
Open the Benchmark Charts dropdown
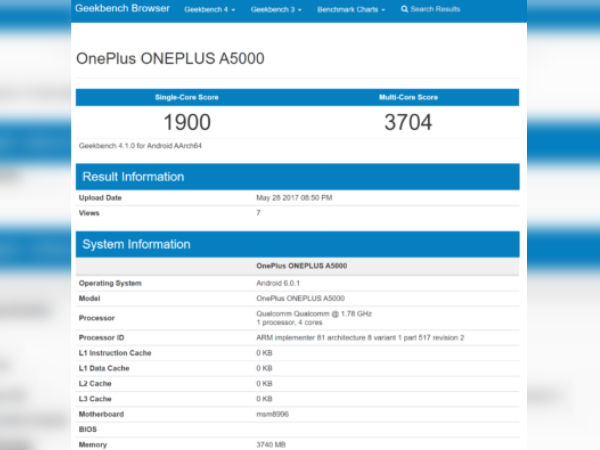[x=351, y=10]
